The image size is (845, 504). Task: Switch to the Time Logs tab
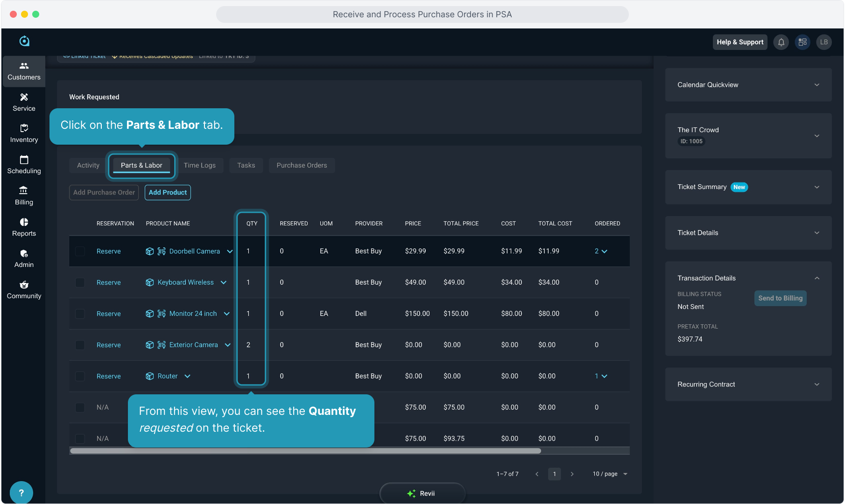pyautogui.click(x=199, y=165)
